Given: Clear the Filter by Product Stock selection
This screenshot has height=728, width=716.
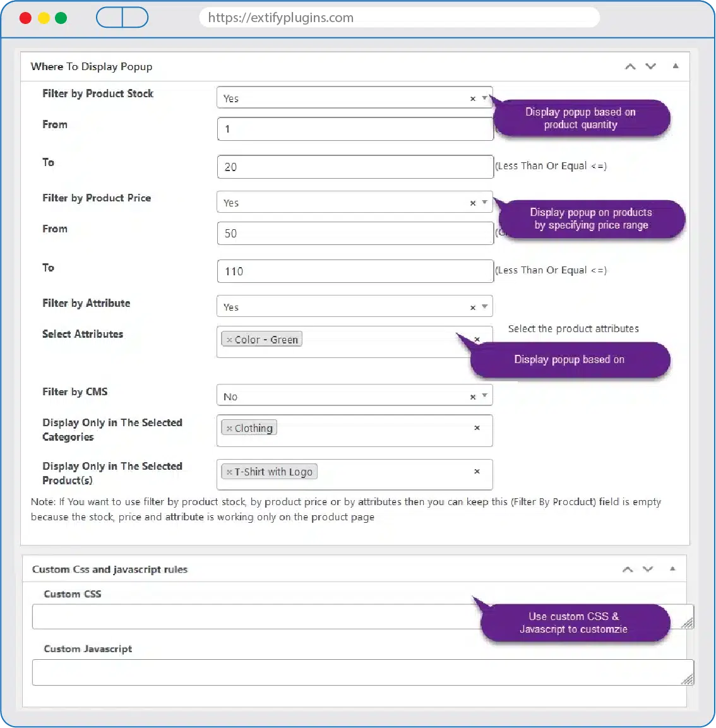Looking at the screenshot, I should click(472, 98).
